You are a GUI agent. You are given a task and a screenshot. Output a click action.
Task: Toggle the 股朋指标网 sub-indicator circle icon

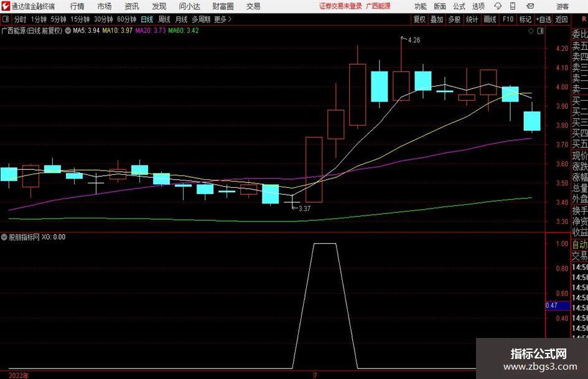(4, 237)
